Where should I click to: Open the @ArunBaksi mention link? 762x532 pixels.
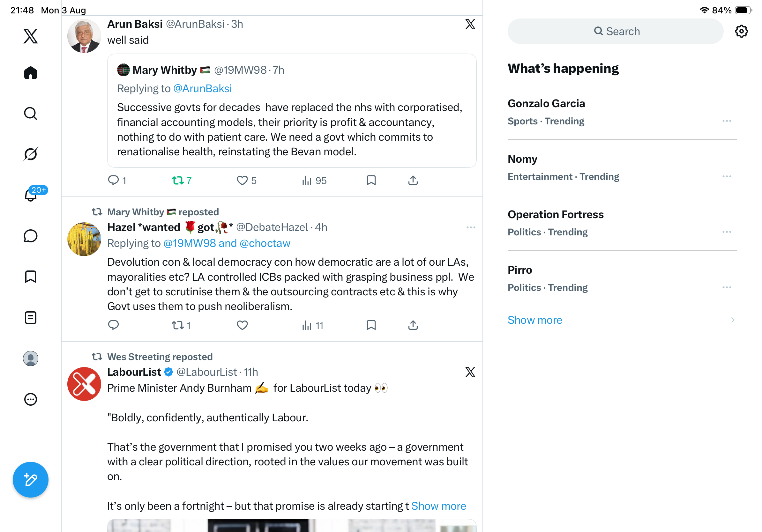202,89
